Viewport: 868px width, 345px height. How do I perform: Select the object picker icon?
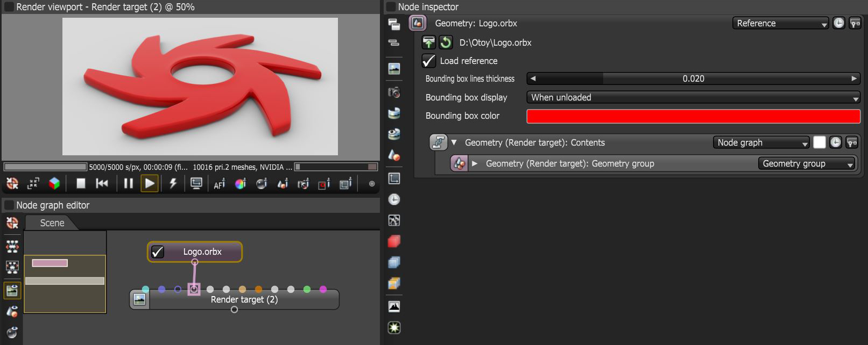[x=283, y=184]
